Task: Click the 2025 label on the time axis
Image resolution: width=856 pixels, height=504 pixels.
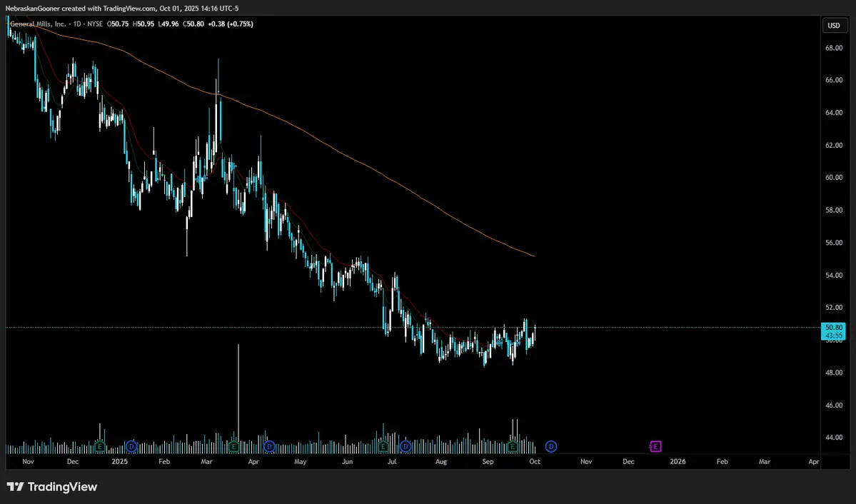Action: [119, 462]
